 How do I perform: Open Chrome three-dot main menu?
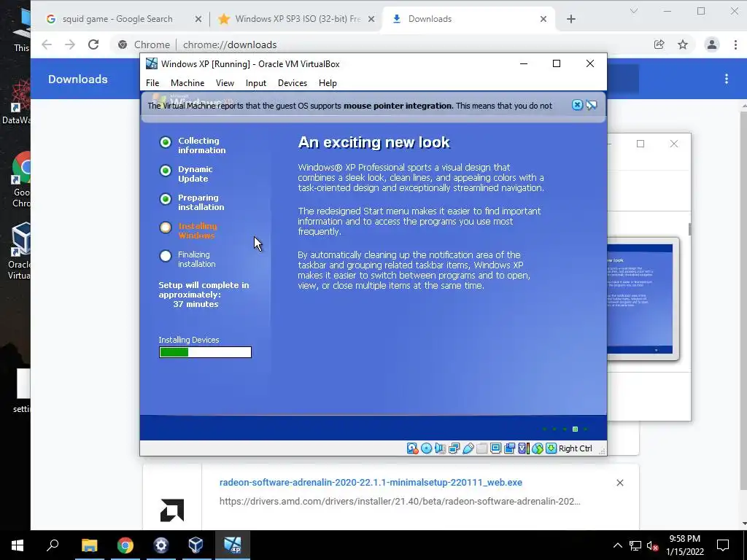(735, 44)
